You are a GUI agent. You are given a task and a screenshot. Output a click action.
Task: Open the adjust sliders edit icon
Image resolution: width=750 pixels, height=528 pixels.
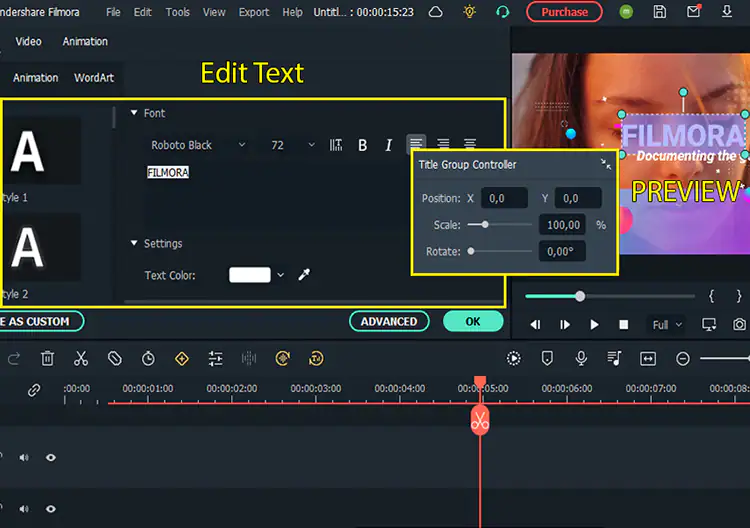tap(215, 358)
